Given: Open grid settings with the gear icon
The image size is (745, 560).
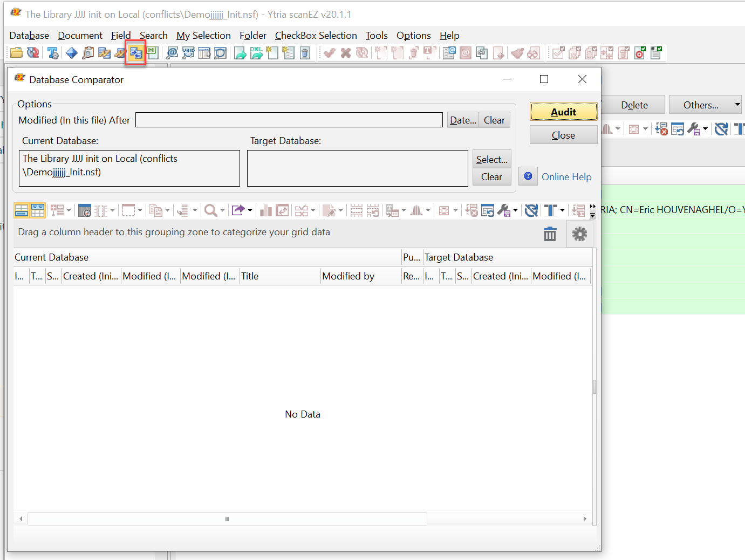Looking at the screenshot, I should [579, 234].
